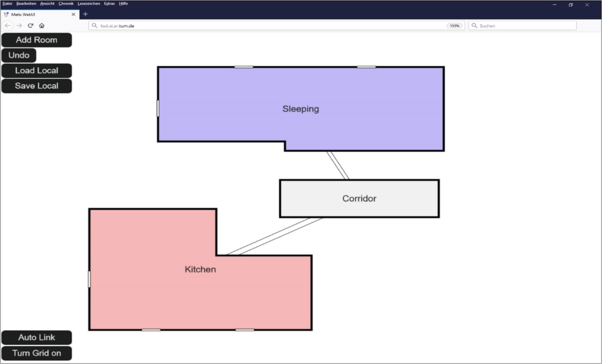Open the Chronik menu
This screenshot has width=602, height=364.
tap(66, 3)
